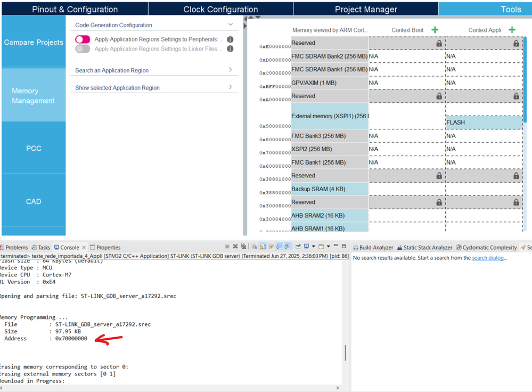Screen dimensions: 532x392
Task: Open the Problems view tab
Action: click(14, 248)
